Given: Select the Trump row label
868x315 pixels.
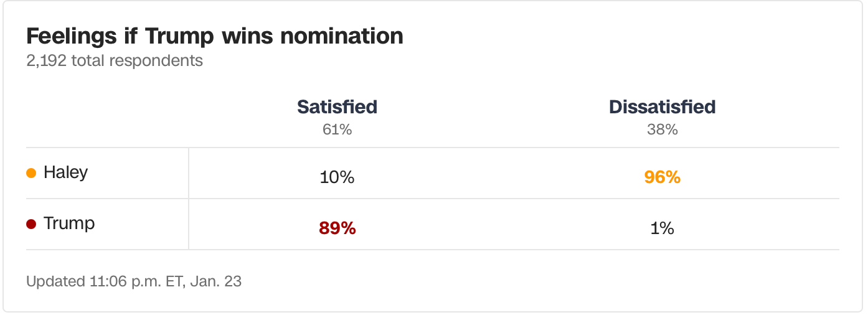Looking at the screenshot, I should [69, 223].
